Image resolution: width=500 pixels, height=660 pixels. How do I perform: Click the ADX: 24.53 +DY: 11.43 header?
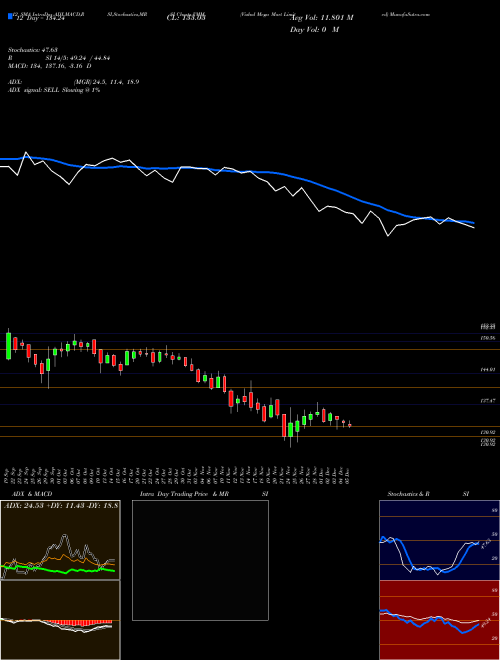[61, 505]
